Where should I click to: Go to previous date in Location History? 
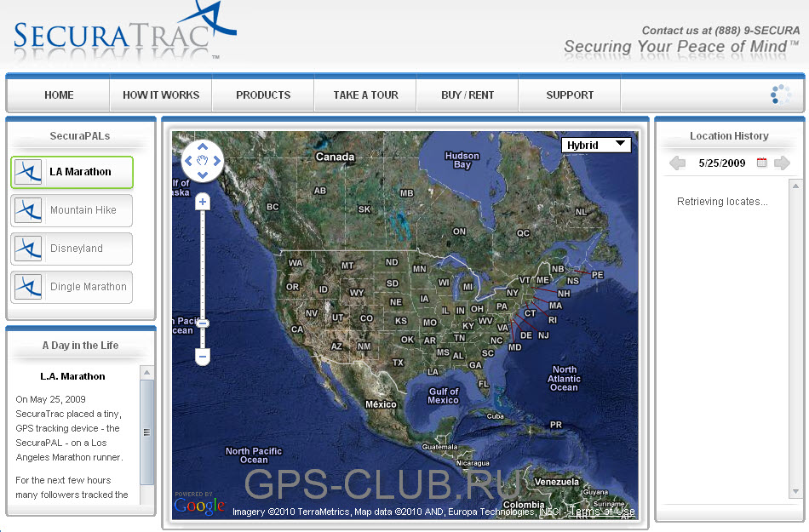[678, 163]
